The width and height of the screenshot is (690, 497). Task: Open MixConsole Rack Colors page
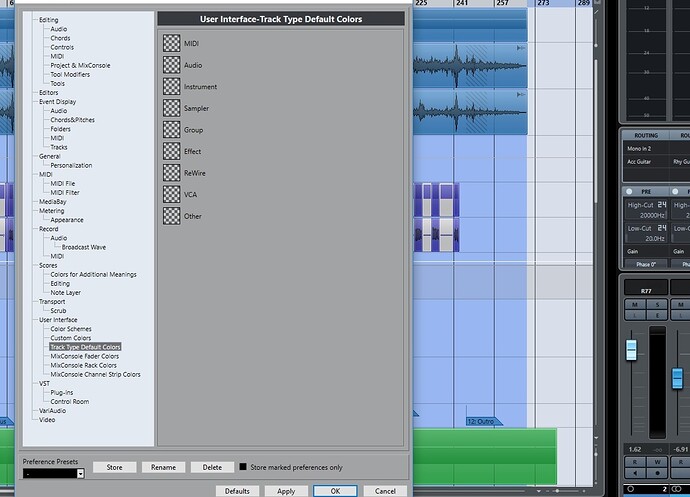pos(83,365)
